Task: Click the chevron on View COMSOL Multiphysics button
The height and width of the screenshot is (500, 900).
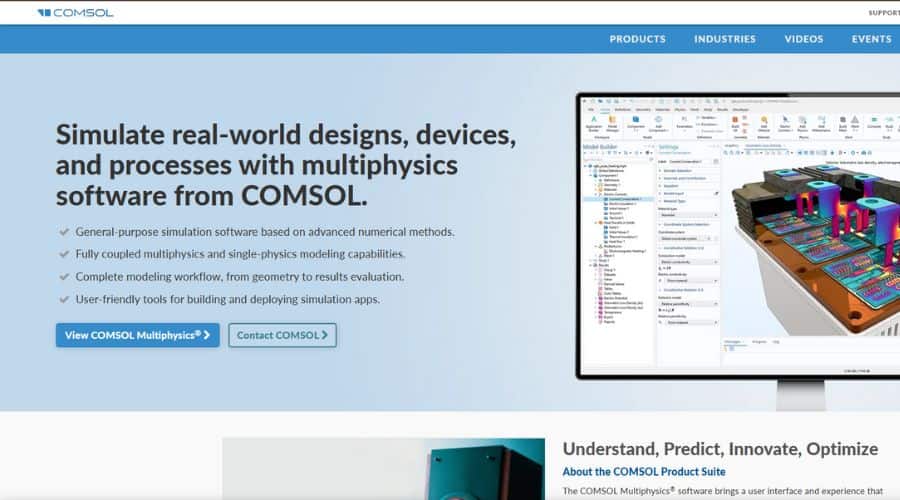Action: [207, 335]
